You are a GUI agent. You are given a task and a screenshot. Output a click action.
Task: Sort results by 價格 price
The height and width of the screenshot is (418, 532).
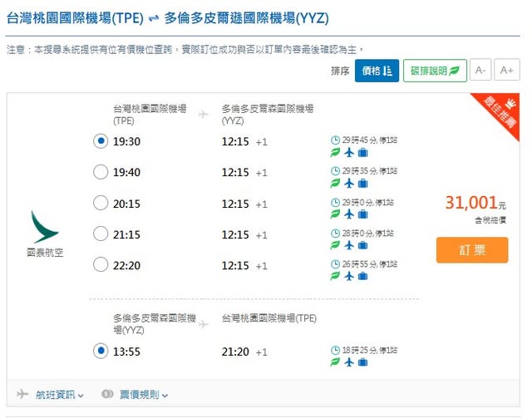(x=377, y=71)
